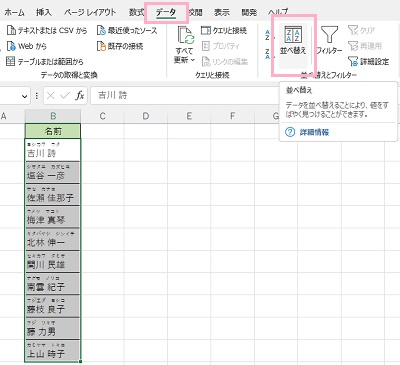Select column F header
This screenshot has width=400, height=365.
click(x=232, y=116)
